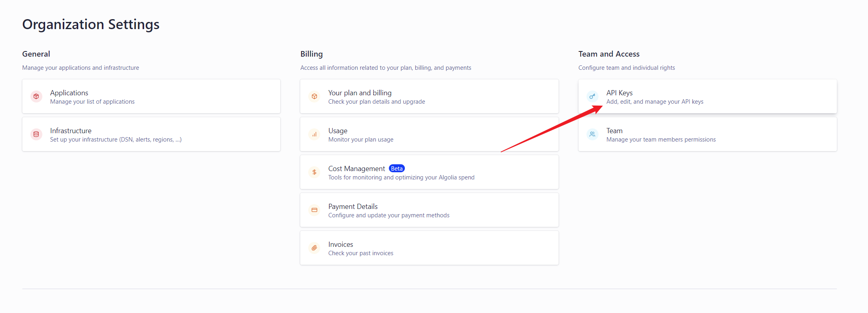
Task: Click the Usage bar chart icon
Action: tap(314, 134)
